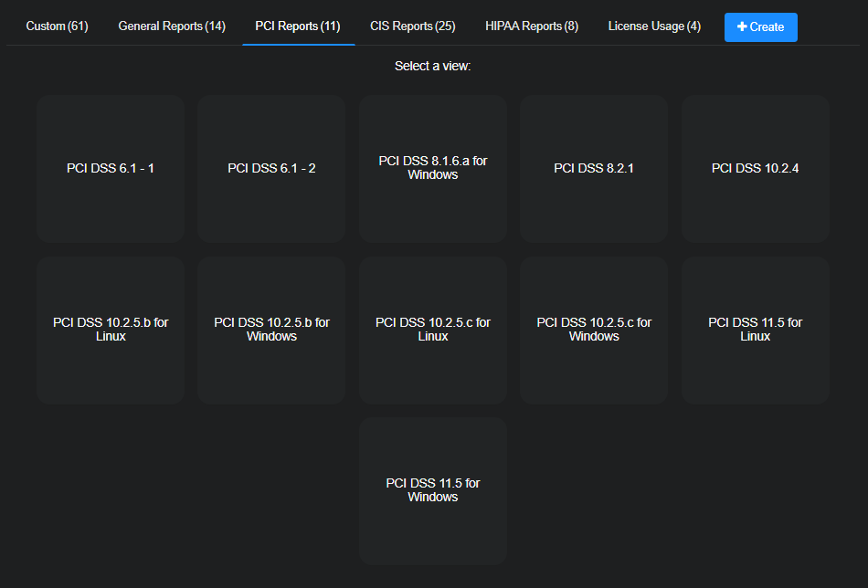Open the General Reports (14) tab
Screen dimensions: 868x588
click(172, 26)
